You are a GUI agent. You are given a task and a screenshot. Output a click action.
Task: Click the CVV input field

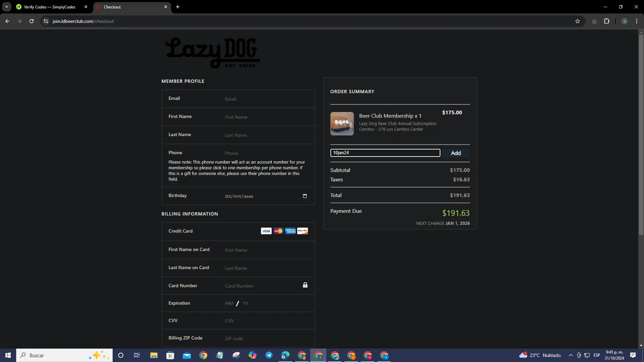(x=266, y=321)
